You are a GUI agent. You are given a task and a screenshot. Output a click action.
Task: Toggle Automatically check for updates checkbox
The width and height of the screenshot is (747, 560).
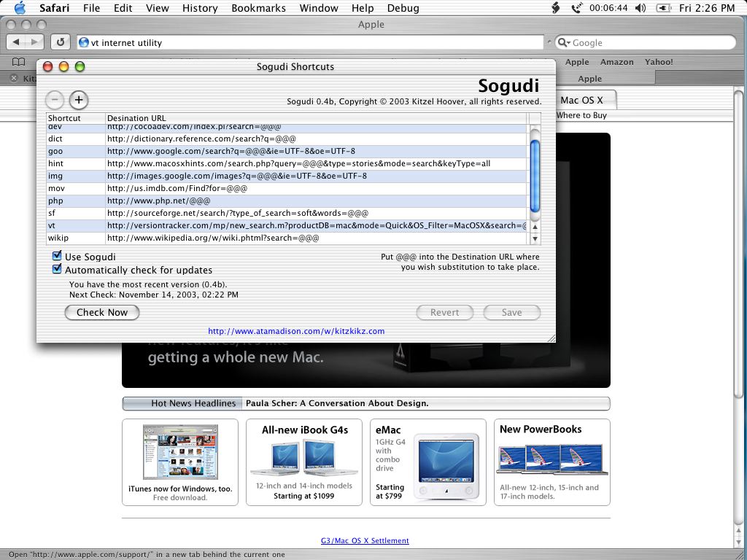click(x=57, y=269)
